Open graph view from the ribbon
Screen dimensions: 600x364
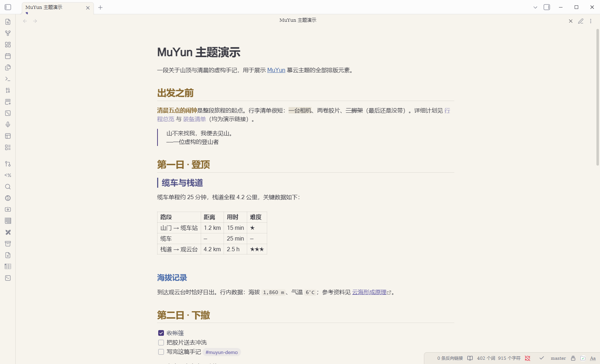pyautogui.click(x=8, y=33)
